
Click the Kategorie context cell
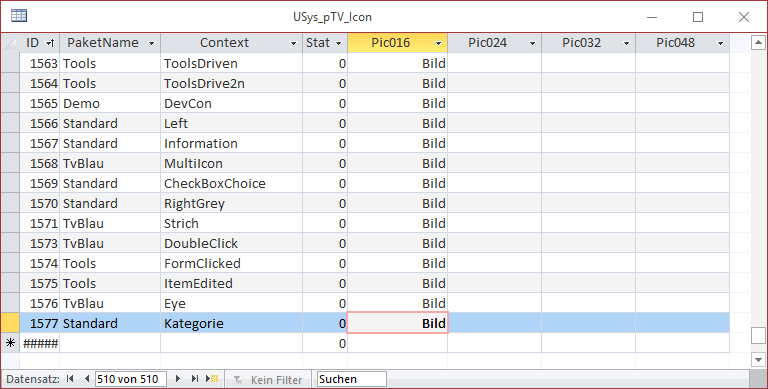tap(231, 323)
